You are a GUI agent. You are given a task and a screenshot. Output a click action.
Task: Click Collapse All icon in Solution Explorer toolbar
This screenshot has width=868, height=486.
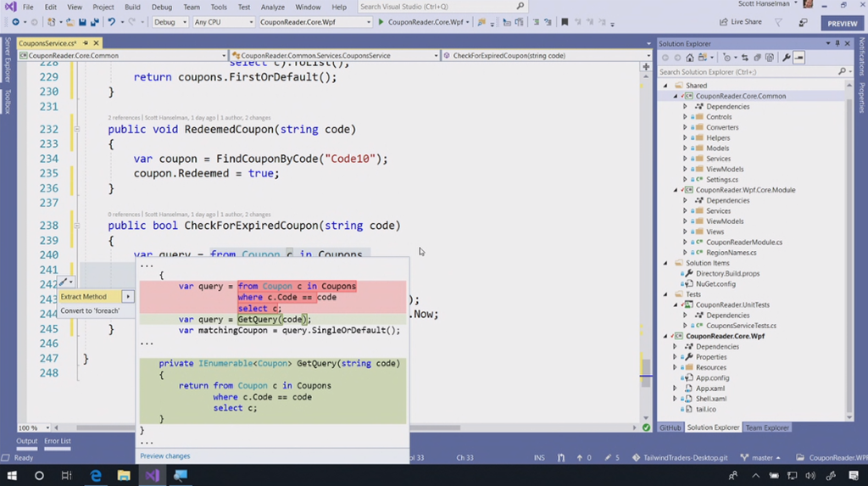coord(757,58)
